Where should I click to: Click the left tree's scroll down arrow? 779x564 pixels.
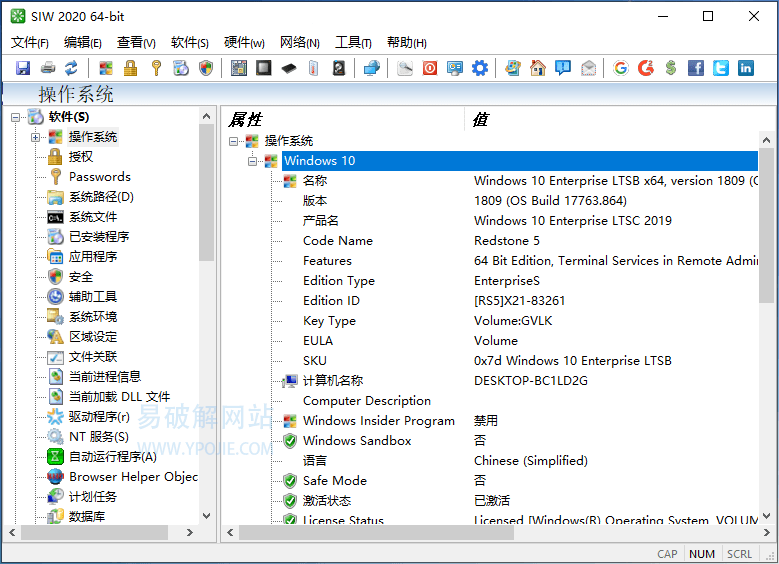coord(207,516)
